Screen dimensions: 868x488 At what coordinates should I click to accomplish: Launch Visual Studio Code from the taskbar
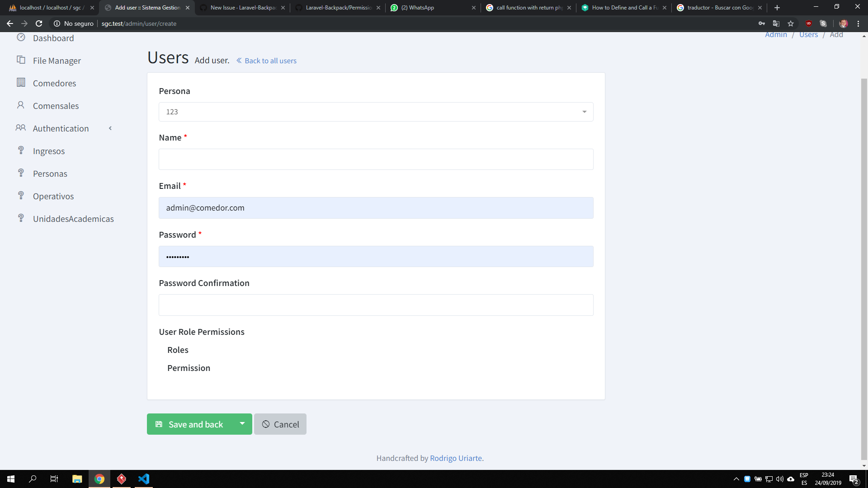144,479
